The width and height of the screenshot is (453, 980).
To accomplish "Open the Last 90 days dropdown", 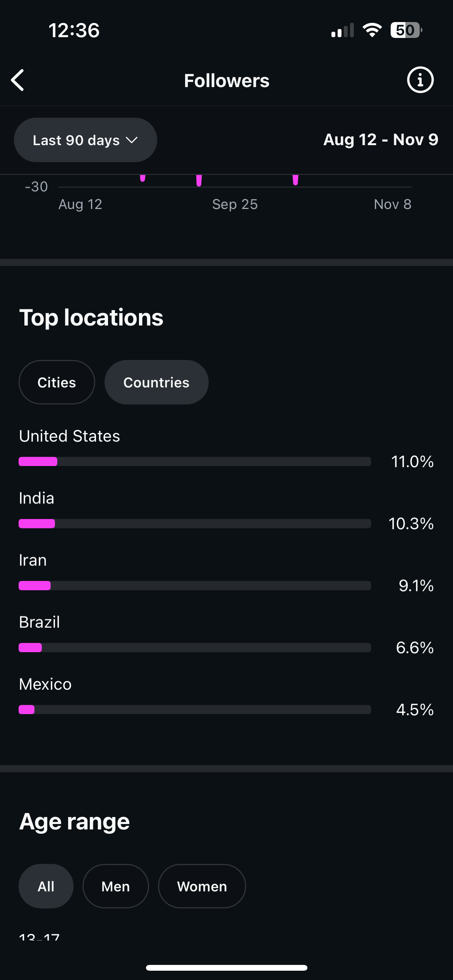I will [85, 140].
